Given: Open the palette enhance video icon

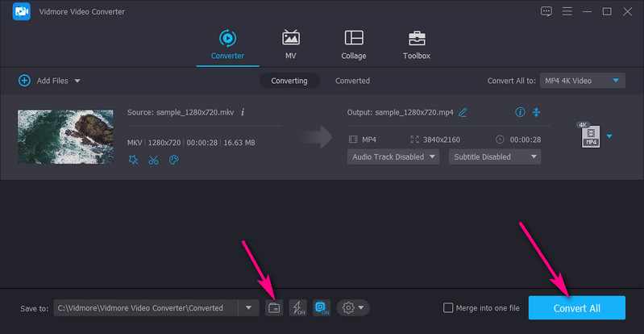Looking at the screenshot, I should click(x=172, y=160).
